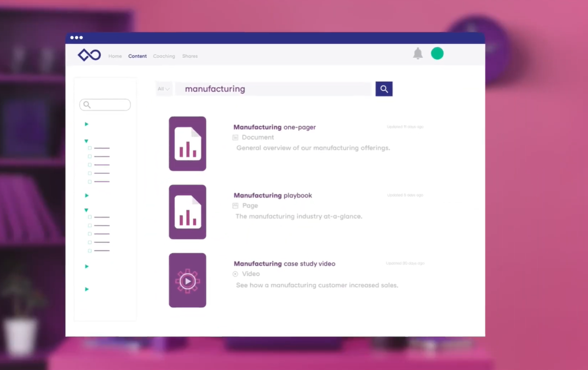Click the manufacturing search input field
Screen dimensions: 588x370
pyautogui.click(x=274, y=89)
